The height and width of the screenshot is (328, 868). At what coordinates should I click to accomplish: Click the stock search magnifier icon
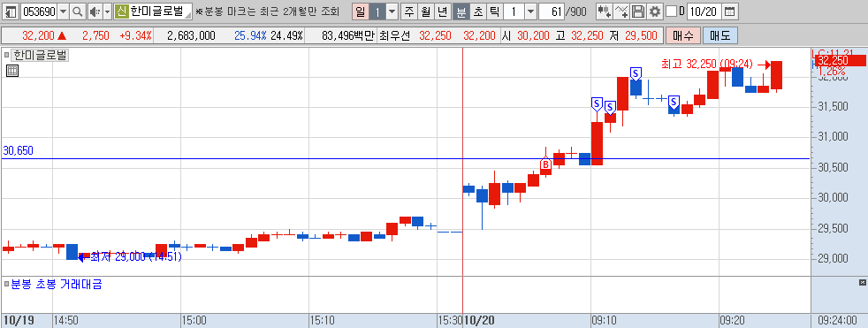(x=78, y=11)
